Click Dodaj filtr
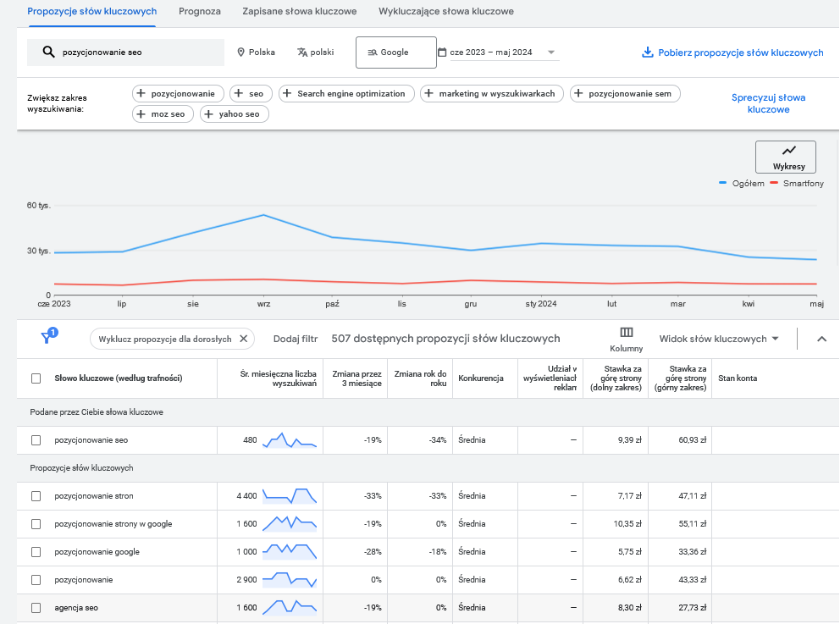The height and width of the screenshot is (624, 840). [x=296, y=339]
